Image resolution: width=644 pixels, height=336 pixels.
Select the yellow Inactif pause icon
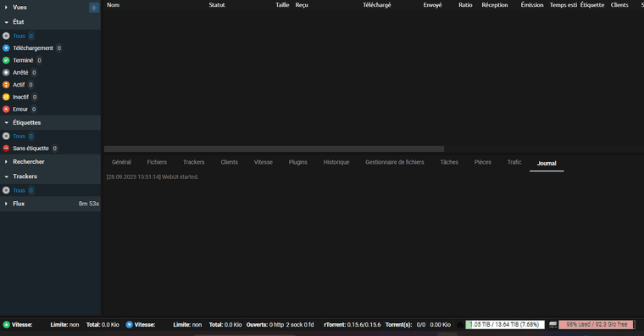click(6, 97)
